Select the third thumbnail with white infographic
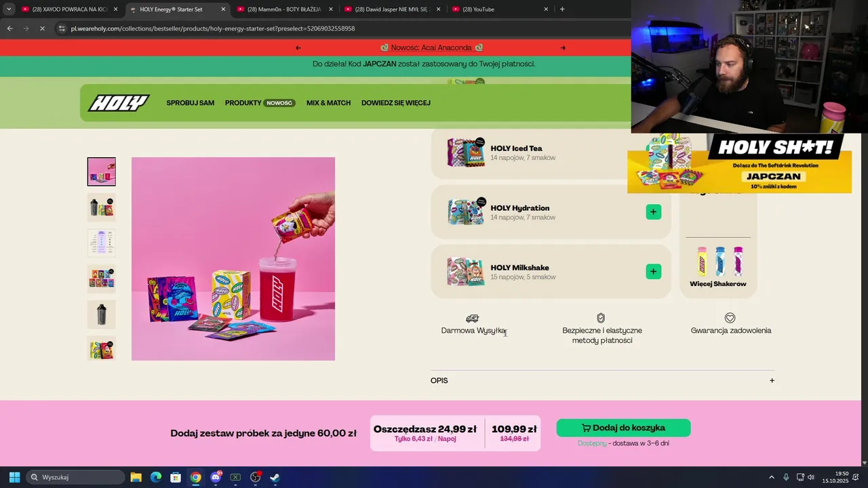868x488 pixels. (x=102, y=243)
